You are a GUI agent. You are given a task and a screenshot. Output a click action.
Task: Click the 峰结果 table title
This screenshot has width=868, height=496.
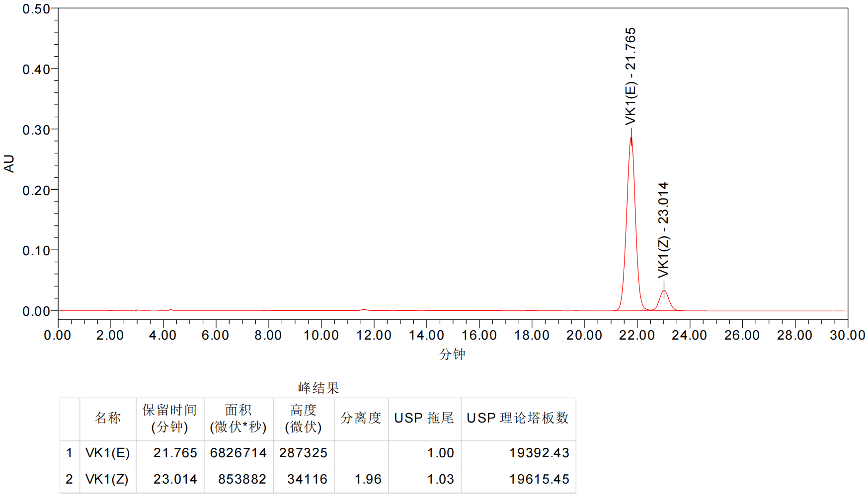click(318, 388)
